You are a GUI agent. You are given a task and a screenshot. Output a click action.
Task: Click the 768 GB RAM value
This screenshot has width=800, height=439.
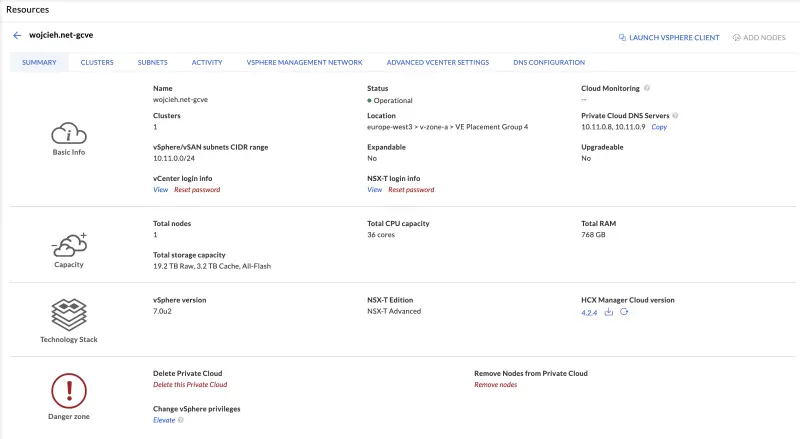[593, 235]
